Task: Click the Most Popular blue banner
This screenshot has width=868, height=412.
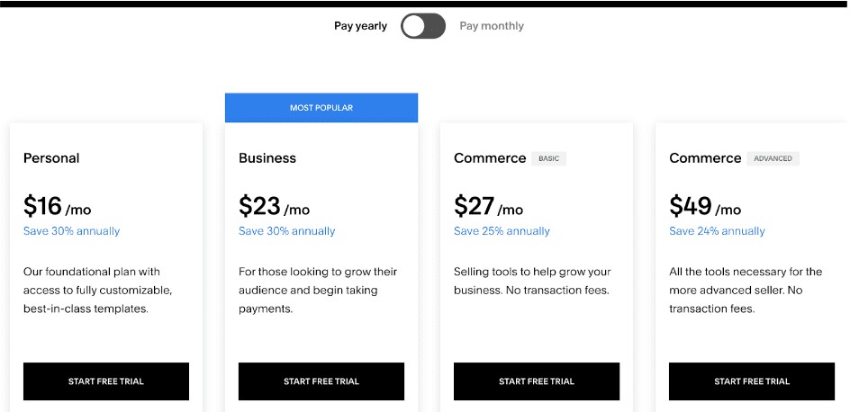Action: pyautogui.click(x=321, y=108)
